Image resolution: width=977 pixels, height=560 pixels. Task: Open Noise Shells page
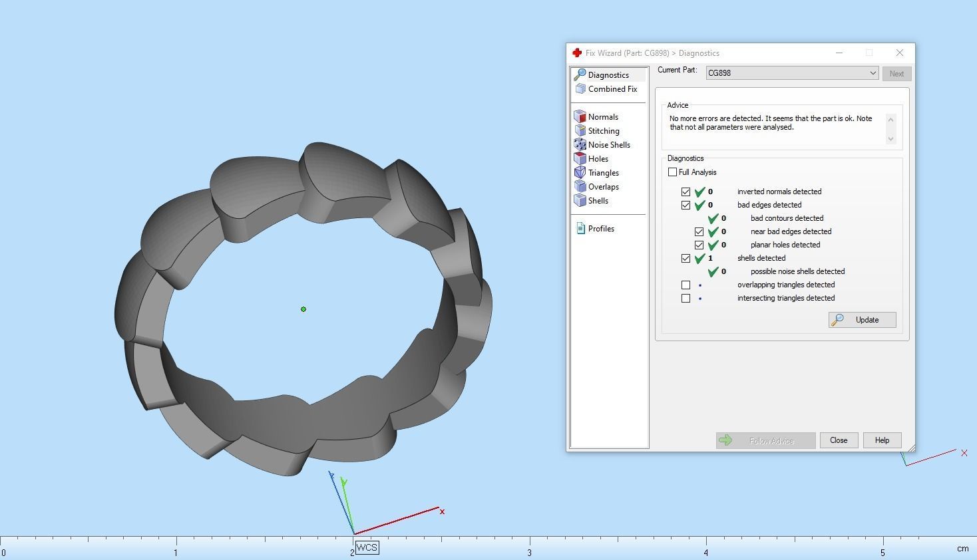pyautogui.click(x=609, y=145)
